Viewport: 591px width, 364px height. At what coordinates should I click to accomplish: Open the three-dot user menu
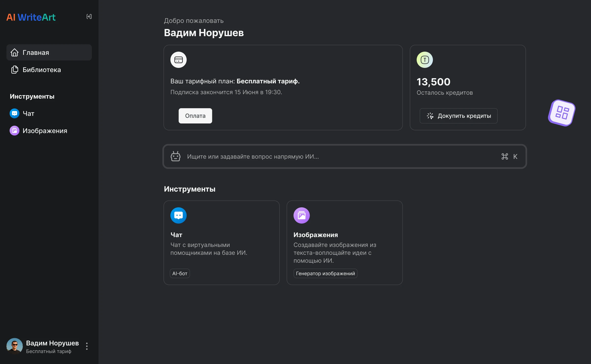pyautogui.click(x=87, y=346)
